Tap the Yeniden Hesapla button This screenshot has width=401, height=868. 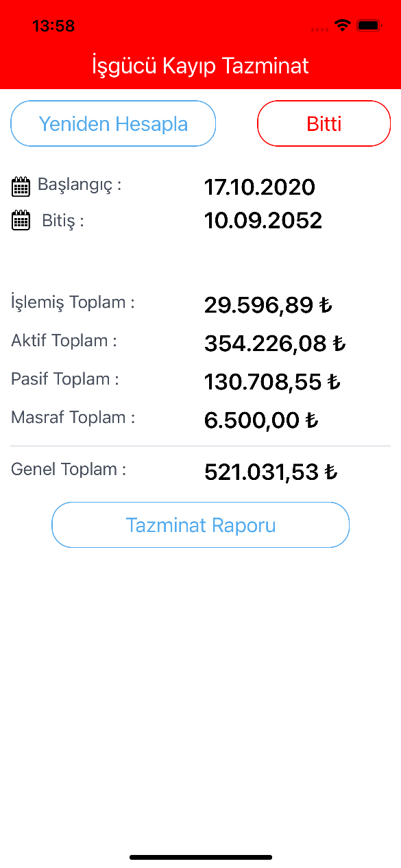pos(113,123)
